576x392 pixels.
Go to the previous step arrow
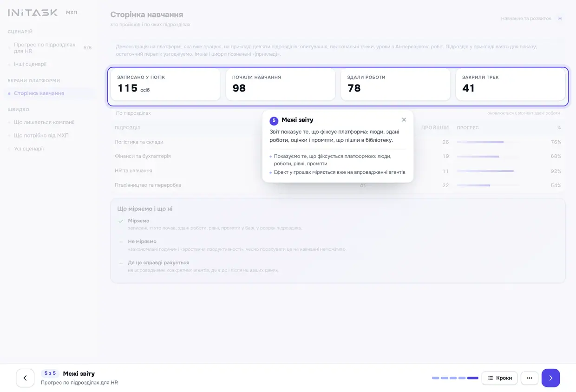pos(25,378)
